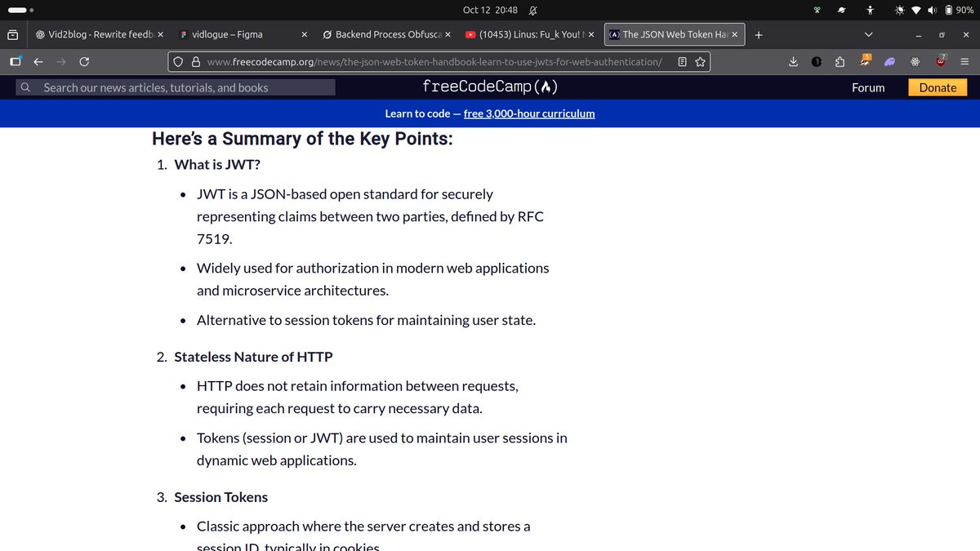Open the free 3,000-hour curriculum link
The width and height of the screenshot is (980, 551).
coord(529,113)
